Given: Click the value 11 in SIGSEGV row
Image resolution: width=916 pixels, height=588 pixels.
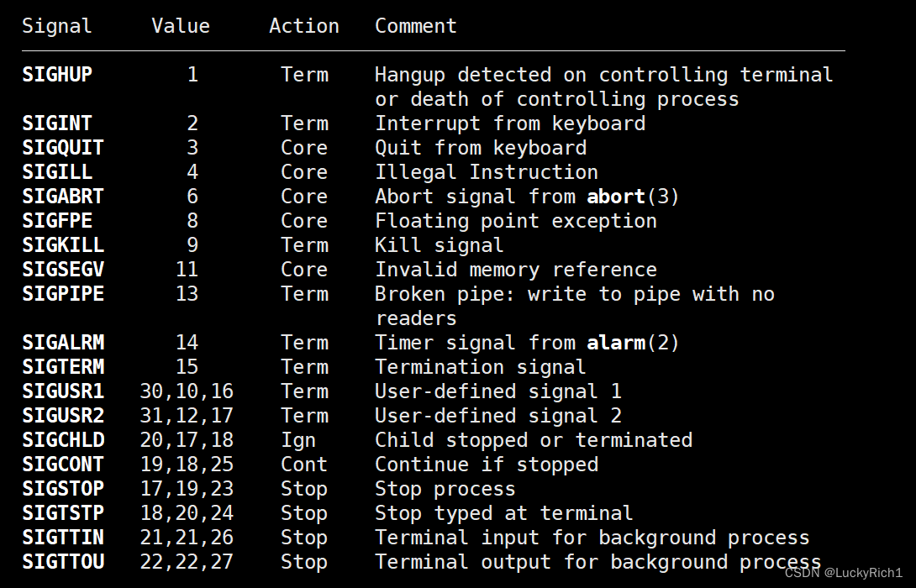Looking at the screenshot, I should (187, 270).
